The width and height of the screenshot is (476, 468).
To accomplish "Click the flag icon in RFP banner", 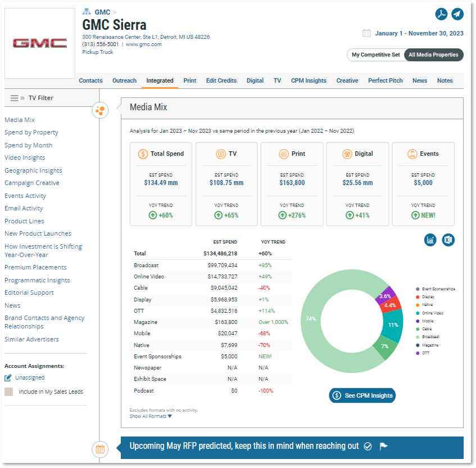I will (383, 446).
